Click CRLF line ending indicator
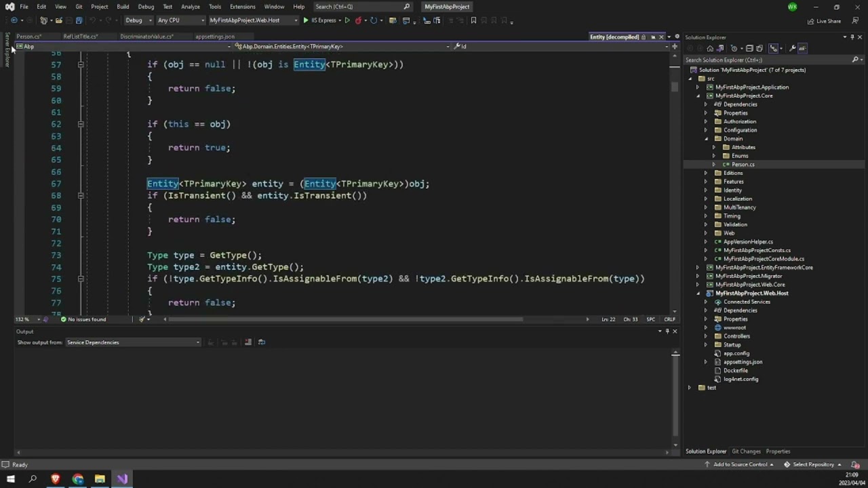The image size is (868, 488). coord(669,319)
